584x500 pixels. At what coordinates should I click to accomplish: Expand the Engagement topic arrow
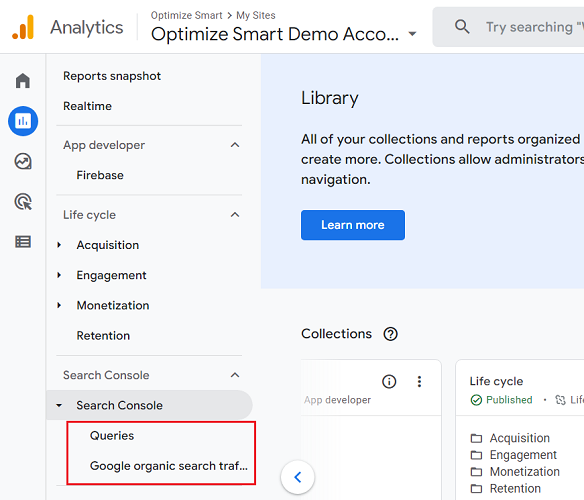(59, 275)
